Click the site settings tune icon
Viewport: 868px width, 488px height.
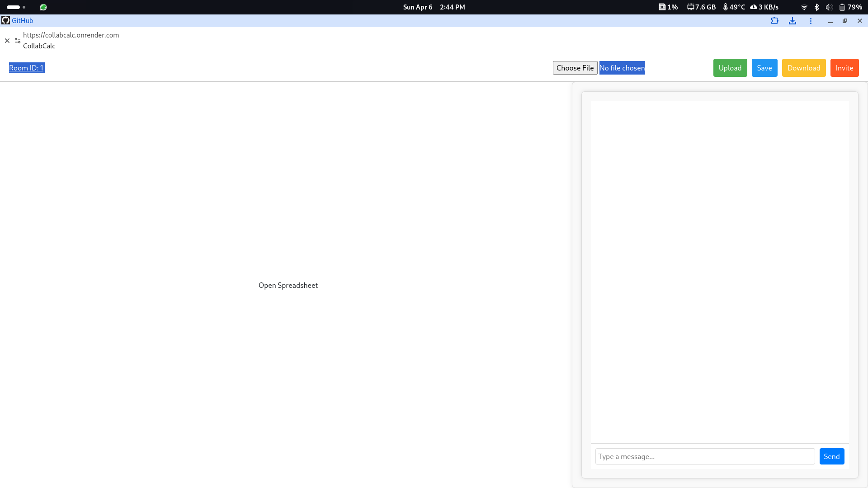[18, 41]
